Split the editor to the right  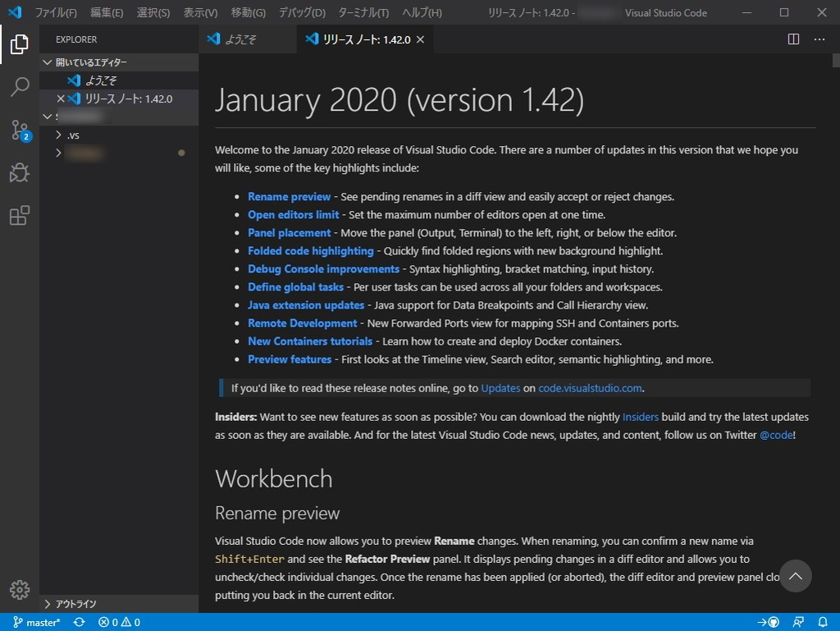coord(793,39)
